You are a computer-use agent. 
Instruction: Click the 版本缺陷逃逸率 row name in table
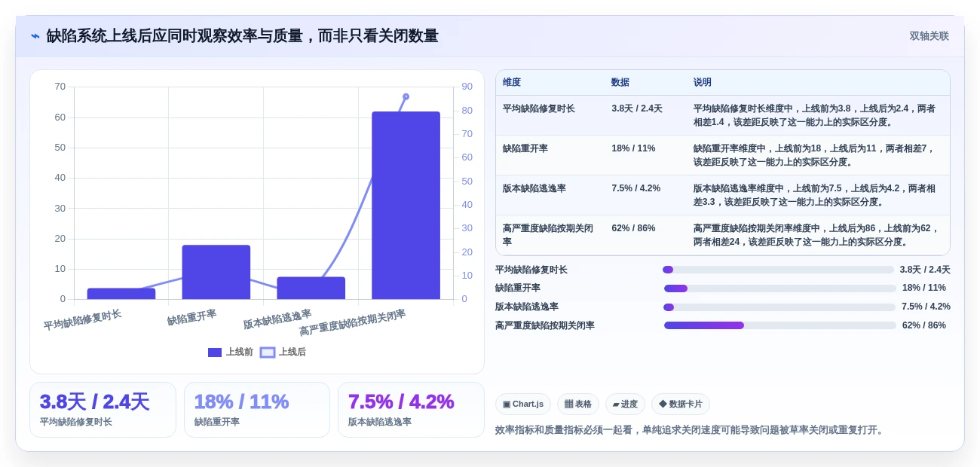534,188
